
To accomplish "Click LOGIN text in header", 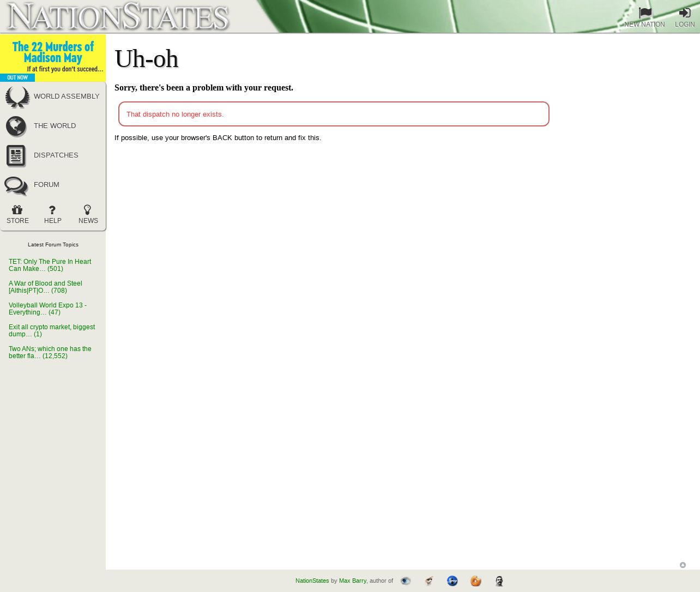I will pos(685,25).
